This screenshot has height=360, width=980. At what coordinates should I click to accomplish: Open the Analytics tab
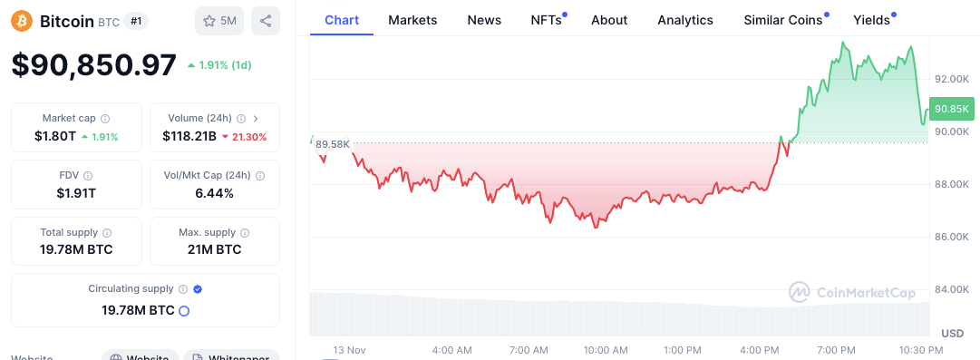pos(685,20)
